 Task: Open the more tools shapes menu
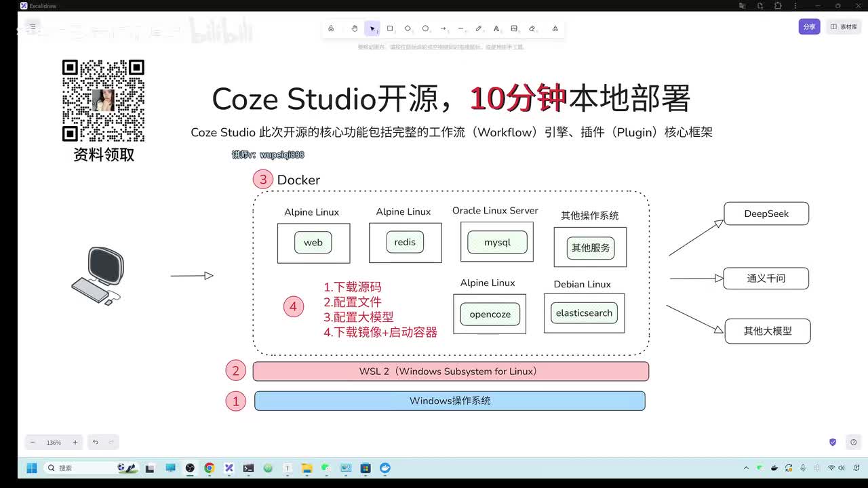pos(555,28)
